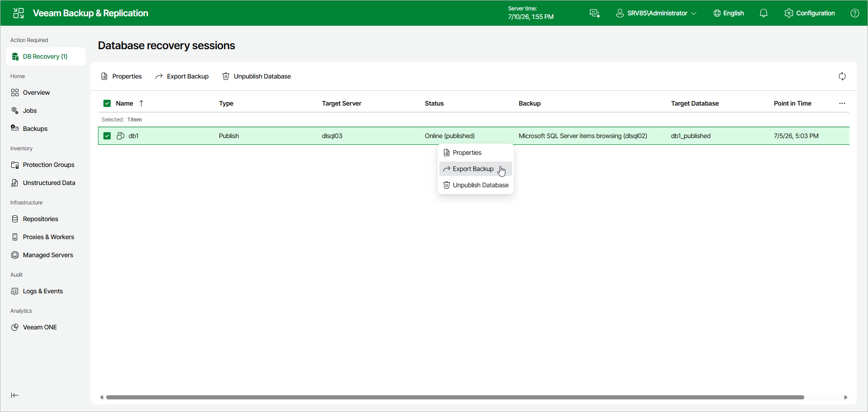Choose Properties in the context menu
868x412 pixels.
476,153
